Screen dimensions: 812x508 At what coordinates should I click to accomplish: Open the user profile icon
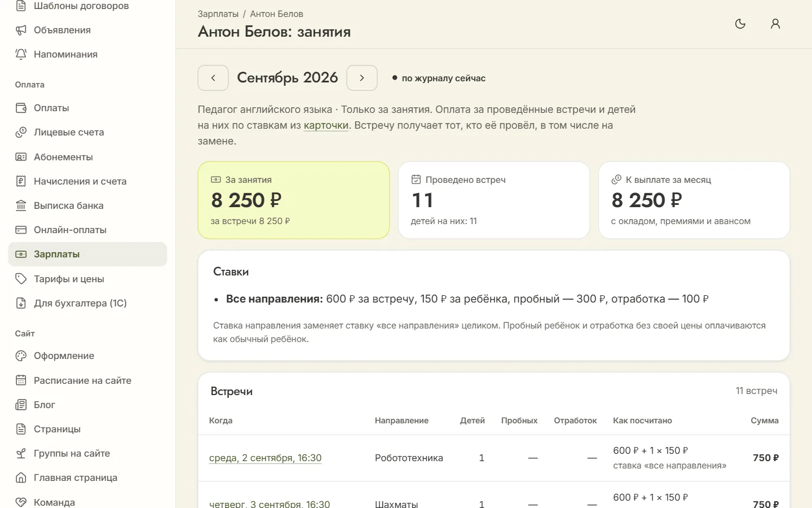pyautogui.click(x=775, y=24)
